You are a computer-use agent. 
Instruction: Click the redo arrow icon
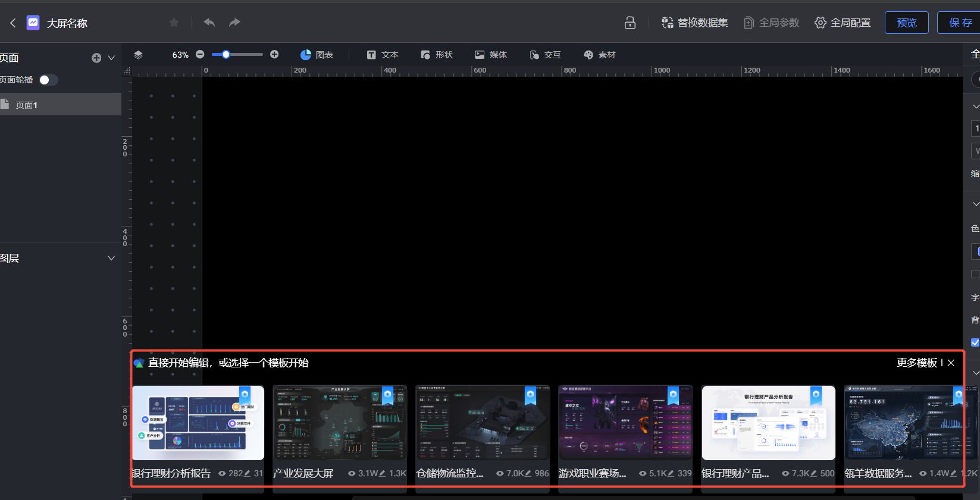(x=235, y=23)
